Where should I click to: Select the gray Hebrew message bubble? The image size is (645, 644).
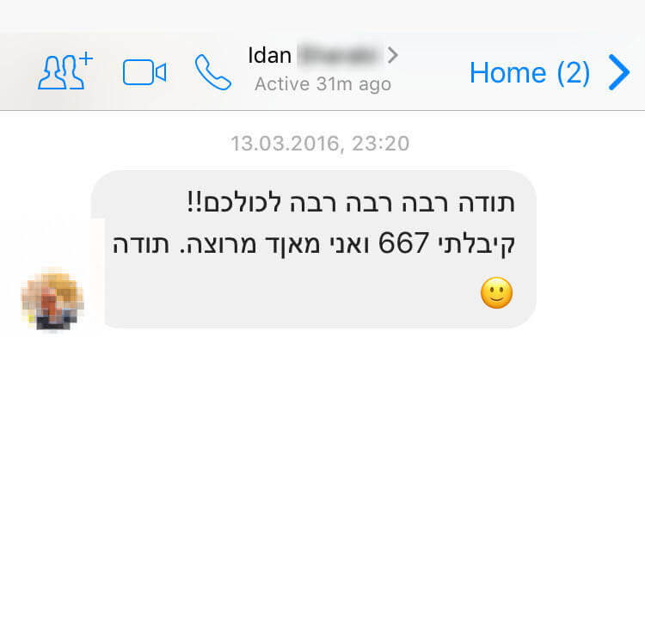coord(313,249)
